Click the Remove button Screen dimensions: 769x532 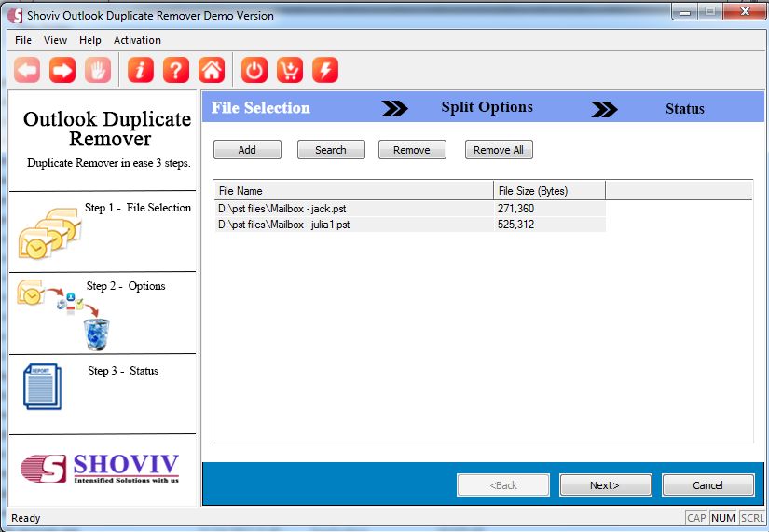pyautogui.click(x=412, y=150)
